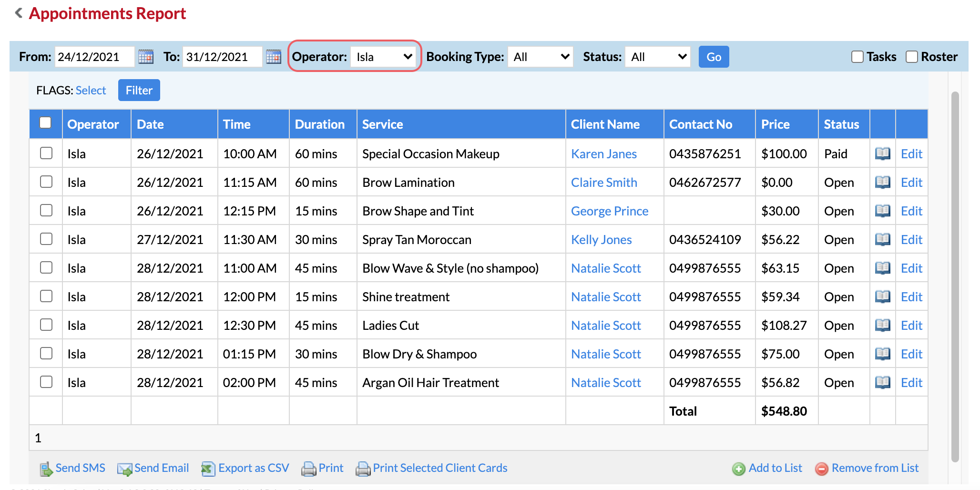The width and height of the screenshot is (980, 490).
Task: Click the Add to List link text
Action: coord(776,468)
